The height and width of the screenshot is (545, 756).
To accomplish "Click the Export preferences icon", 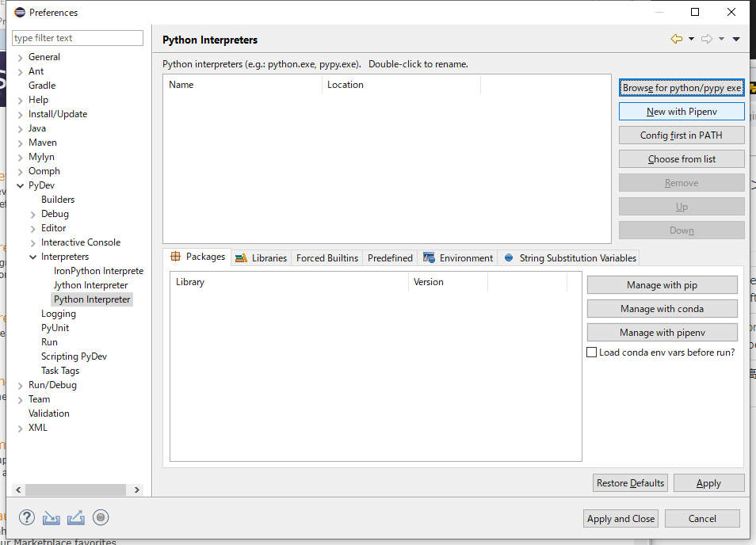I will point(76,518).
